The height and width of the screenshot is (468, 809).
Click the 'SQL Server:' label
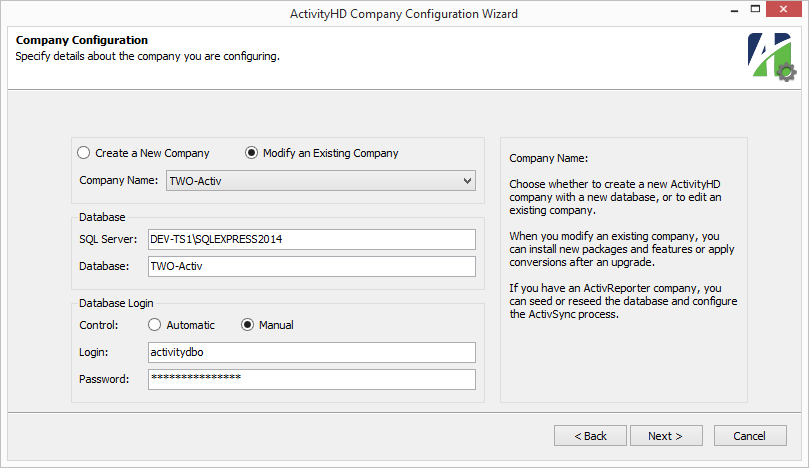108,239
